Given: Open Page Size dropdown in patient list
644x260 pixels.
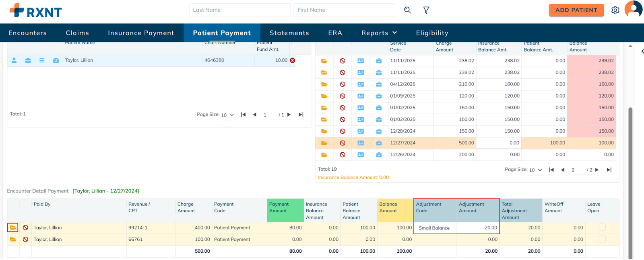Looking at the screenshot, I should pyautogui.click(x=227, y=115).
